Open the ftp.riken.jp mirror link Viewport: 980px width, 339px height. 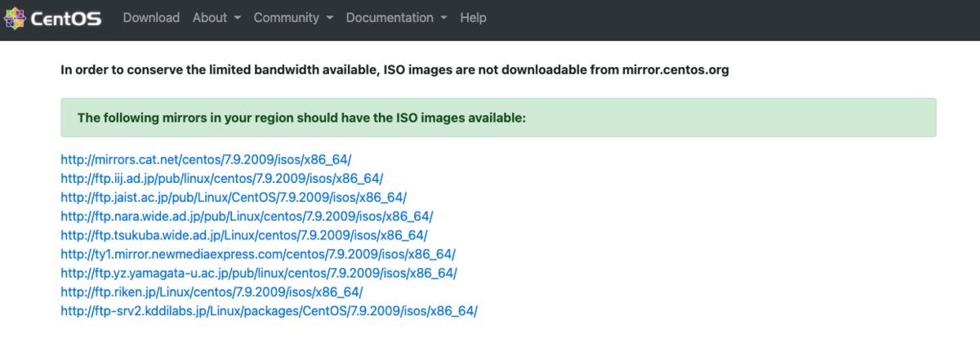(212, 292)
